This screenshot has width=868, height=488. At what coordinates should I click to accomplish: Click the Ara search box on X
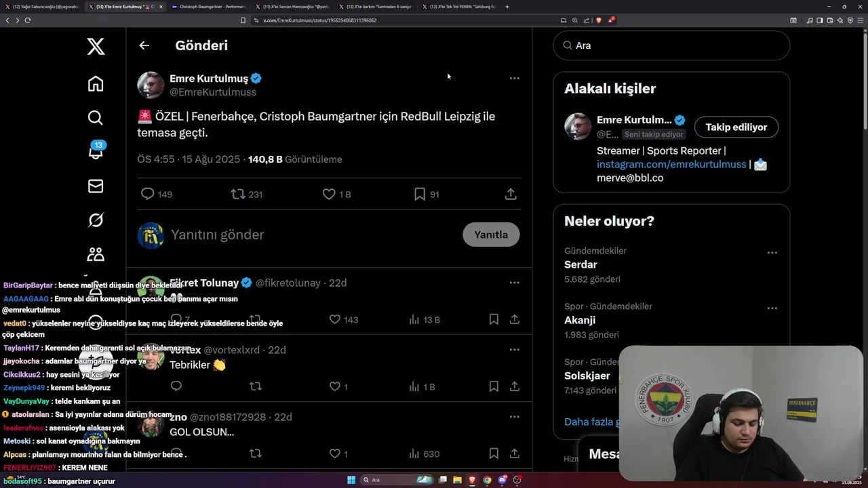pyautogui.click(x=671, y=45)
